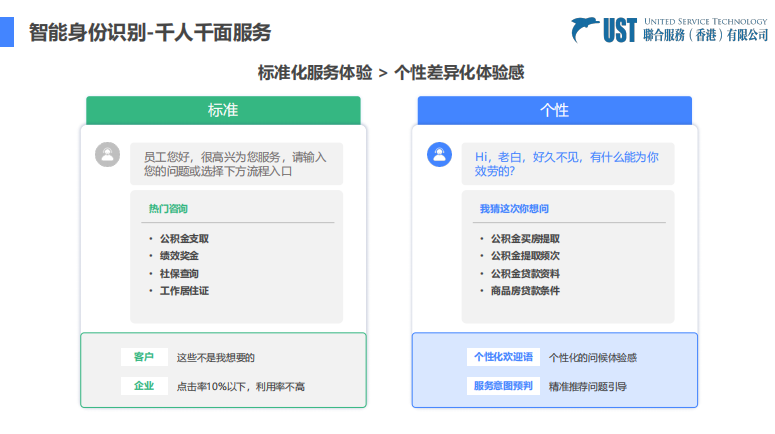Screen dimensions: 775x434
Task: Click the slide title 智能身份识别-千人千面服务
Action: pos(150,33)
